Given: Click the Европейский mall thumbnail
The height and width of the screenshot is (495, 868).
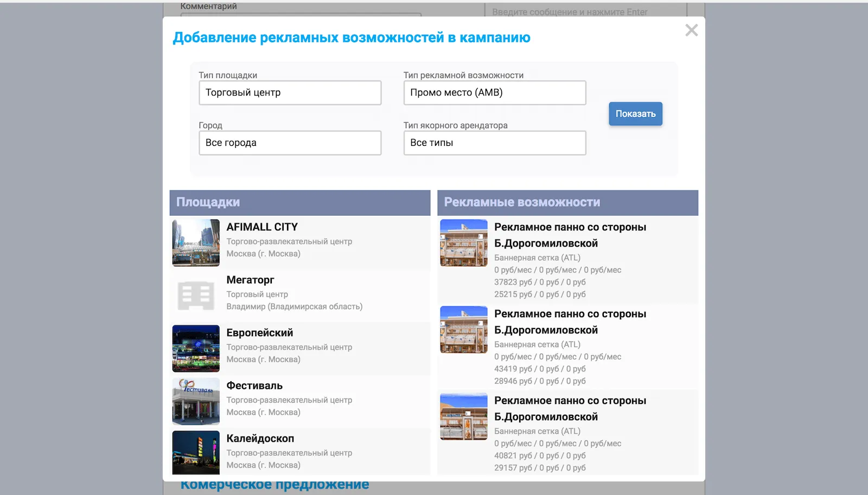Looking at the screenshot, I should (x=196, y=349).
